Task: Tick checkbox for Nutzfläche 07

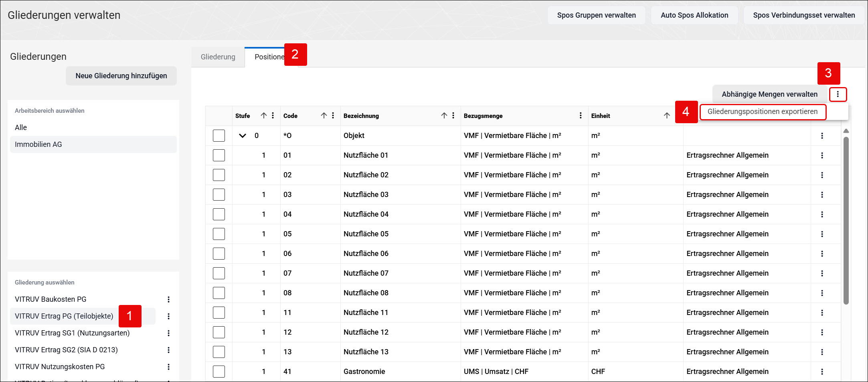Action: point(219,273)
